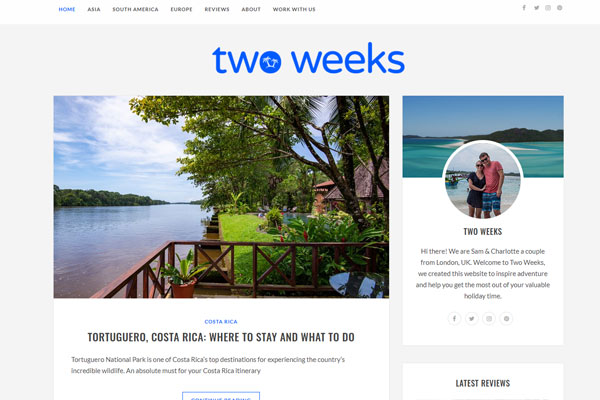Open the Twitter icon in top header
Viewport: 600px width, 400px height.
point(536,8)
